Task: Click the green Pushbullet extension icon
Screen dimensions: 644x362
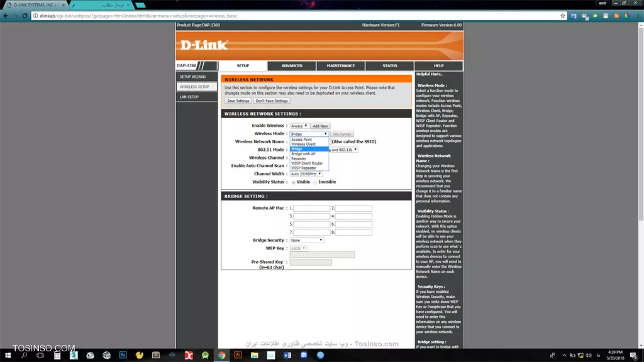Action: [595, 16]
